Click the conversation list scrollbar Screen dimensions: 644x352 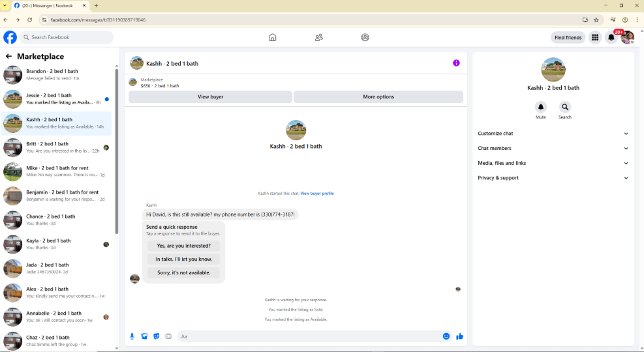[x=117, y=152]
